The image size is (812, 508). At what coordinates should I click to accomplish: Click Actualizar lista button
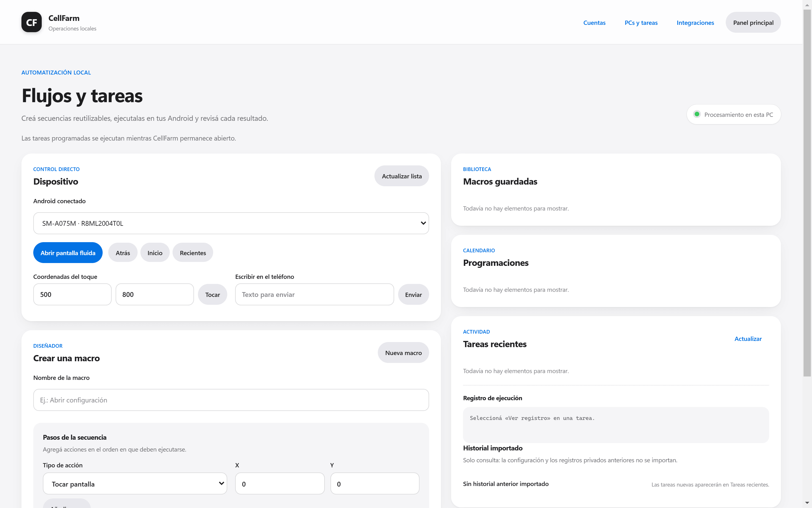[401, 176]
